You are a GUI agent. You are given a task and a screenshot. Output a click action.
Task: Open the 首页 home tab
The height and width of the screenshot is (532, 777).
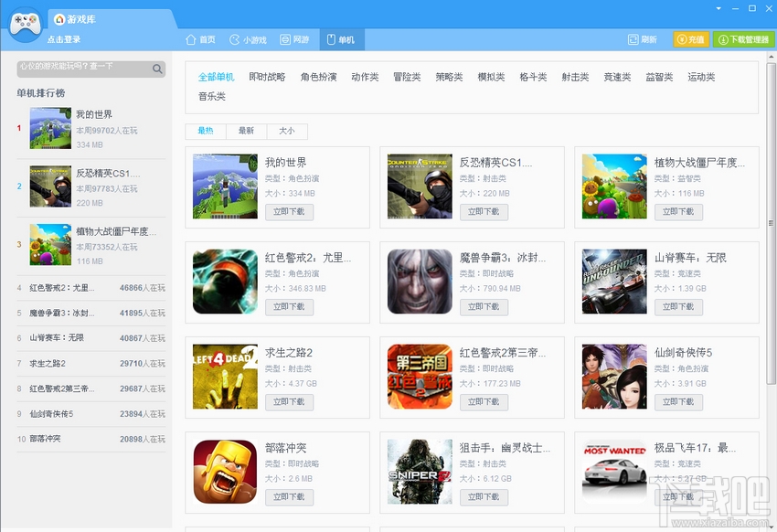[200, 39]
